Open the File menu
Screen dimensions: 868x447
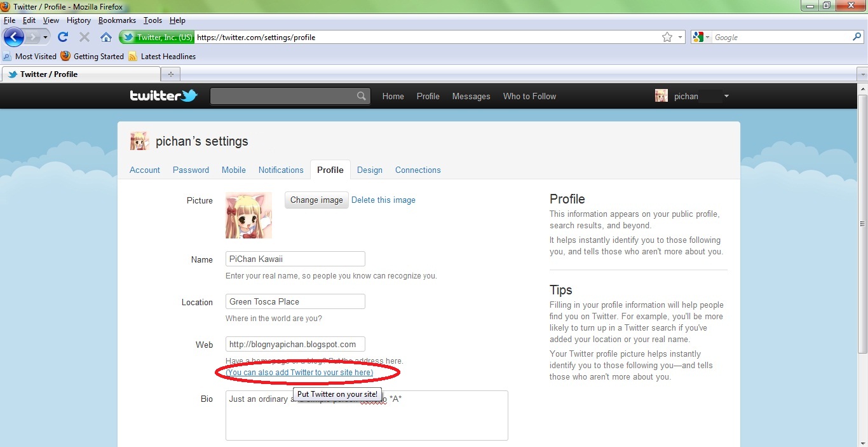(10, 20)
